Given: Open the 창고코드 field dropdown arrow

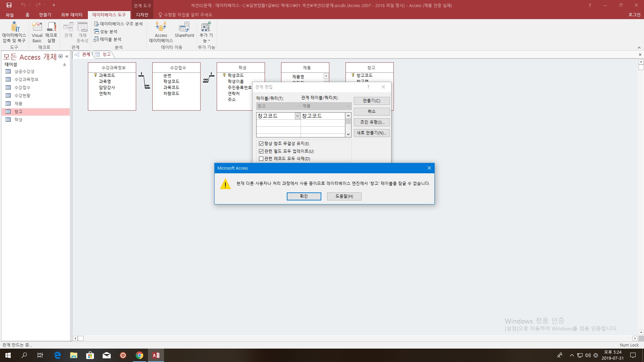Looking at the screenshot, I should (297, 116).
